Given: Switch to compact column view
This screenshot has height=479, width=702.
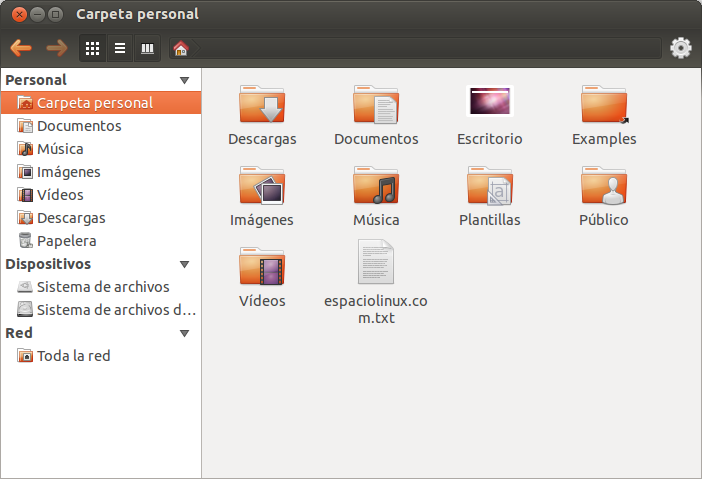Looking at the screenshot, I should (148, 48).
